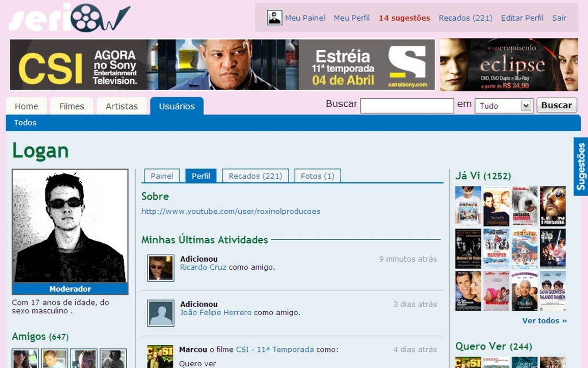Click the Amigos (647) heading
The image size is (588, 368).
(x=40, y=337)
